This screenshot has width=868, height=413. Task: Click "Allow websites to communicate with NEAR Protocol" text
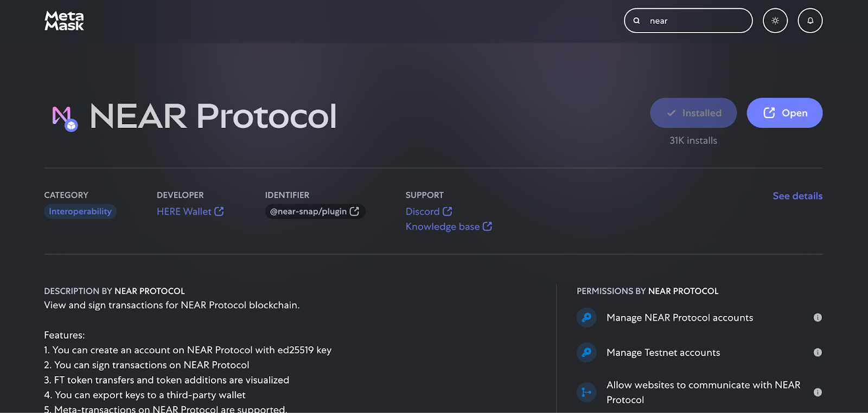(x=704, y=392)
